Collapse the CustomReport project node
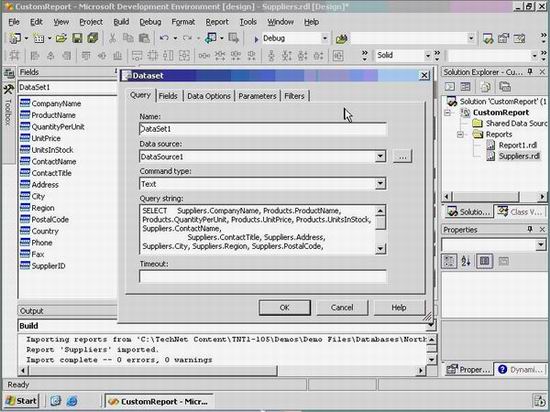Viewport: 550px width, 412px height. 448,113
